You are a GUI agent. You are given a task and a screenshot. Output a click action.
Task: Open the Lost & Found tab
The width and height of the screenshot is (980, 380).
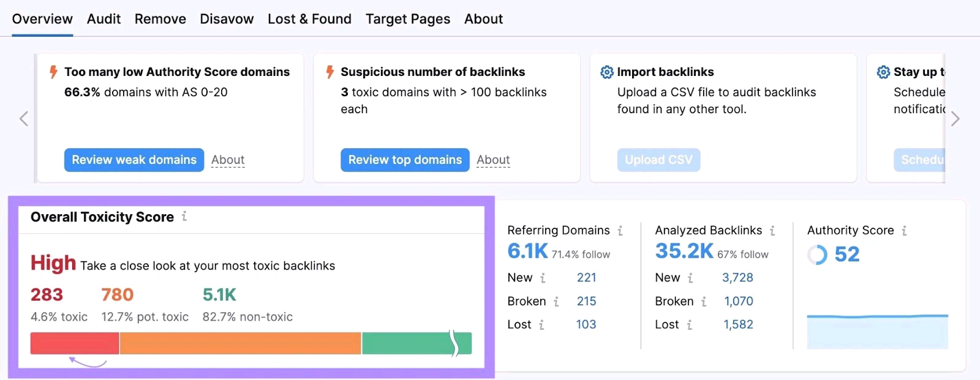(309, 19)
